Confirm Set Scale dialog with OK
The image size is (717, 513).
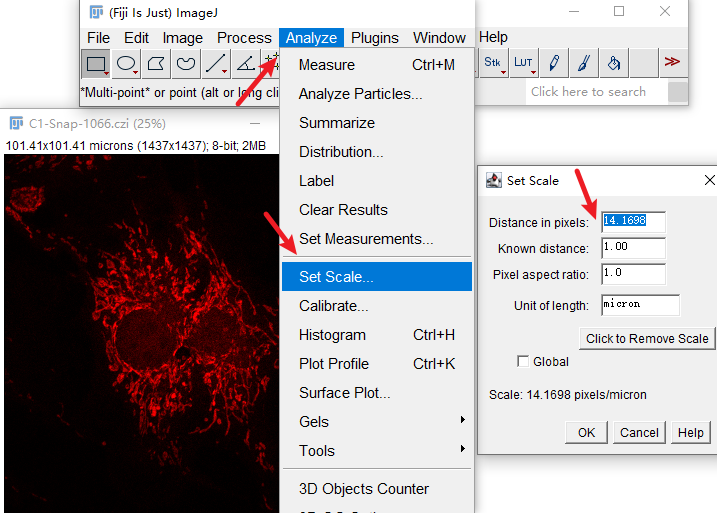[x=586, y=433]
